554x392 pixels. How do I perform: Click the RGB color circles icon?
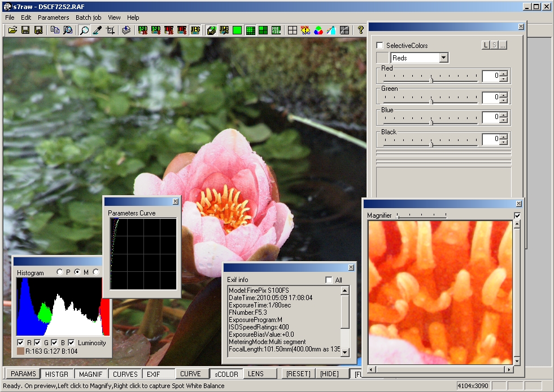point(318,30)
